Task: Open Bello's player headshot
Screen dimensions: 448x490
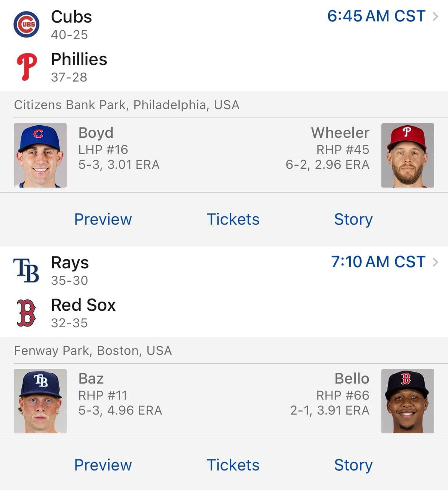Action: click(x=407, y=401)
